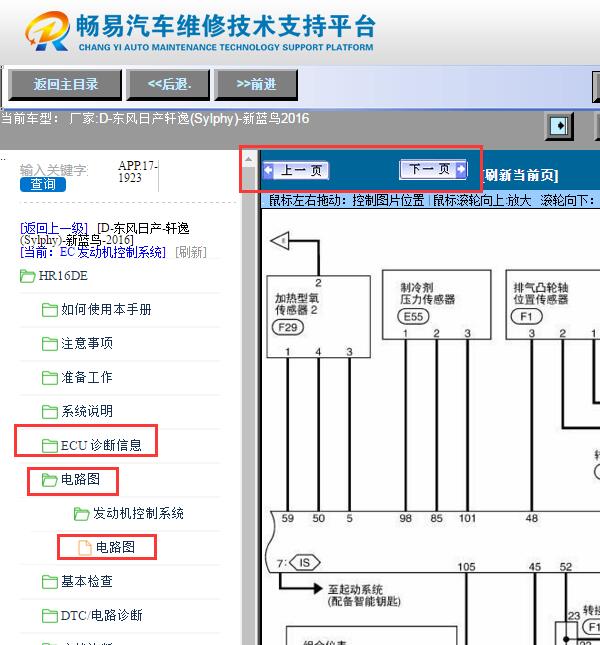600x645 pixels.
Task: Click the right arrow icon on 下一页
Action: click(x=461, y=169)
